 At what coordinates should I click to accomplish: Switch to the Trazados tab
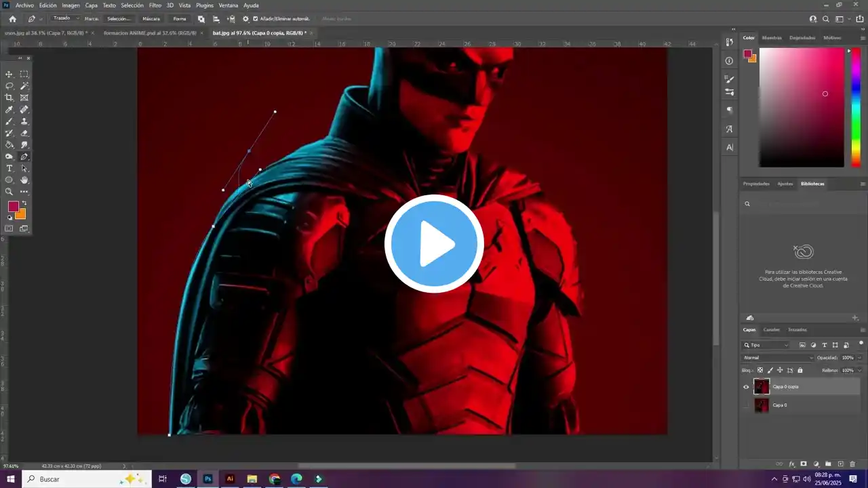click(797, 330)
